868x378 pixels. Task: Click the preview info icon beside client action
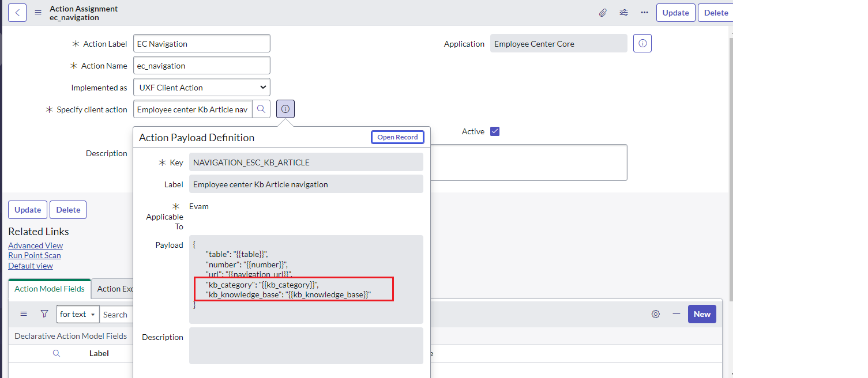point(285,109)
